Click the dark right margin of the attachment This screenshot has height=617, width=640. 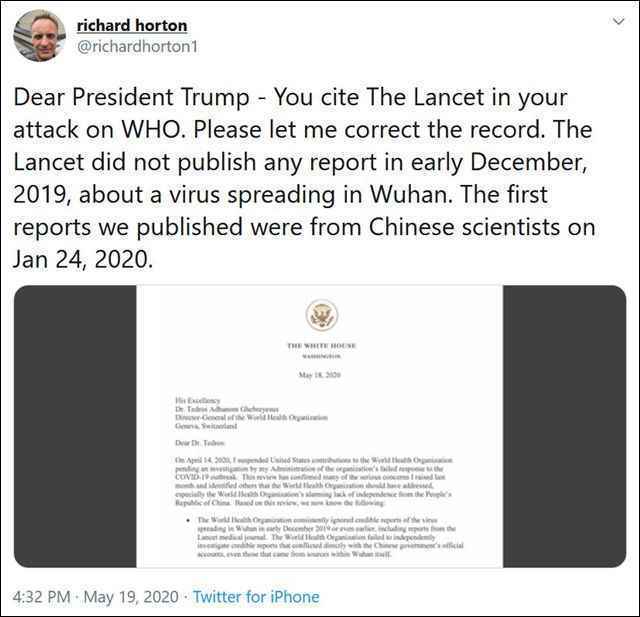tap(564, 426)
